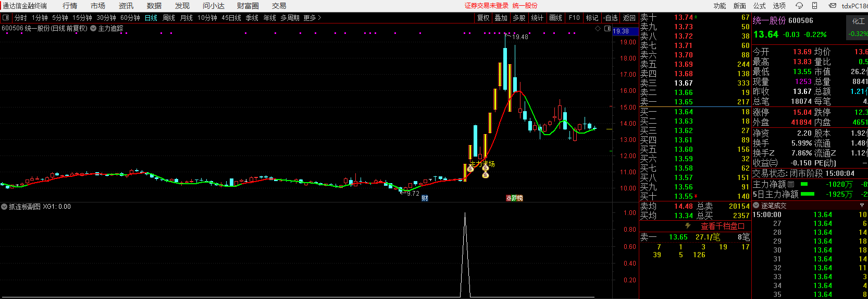Click the 复权 toolbar button
Viewport: 868px width, 299px height.
click(483, 18)
